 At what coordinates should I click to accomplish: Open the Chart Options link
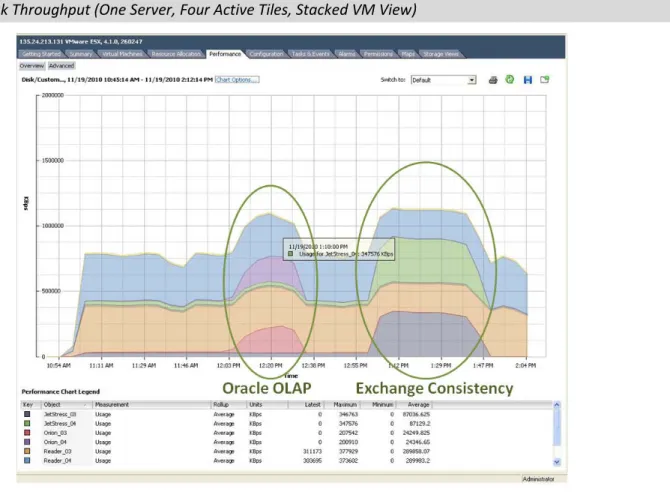click(x=237, y=80)
